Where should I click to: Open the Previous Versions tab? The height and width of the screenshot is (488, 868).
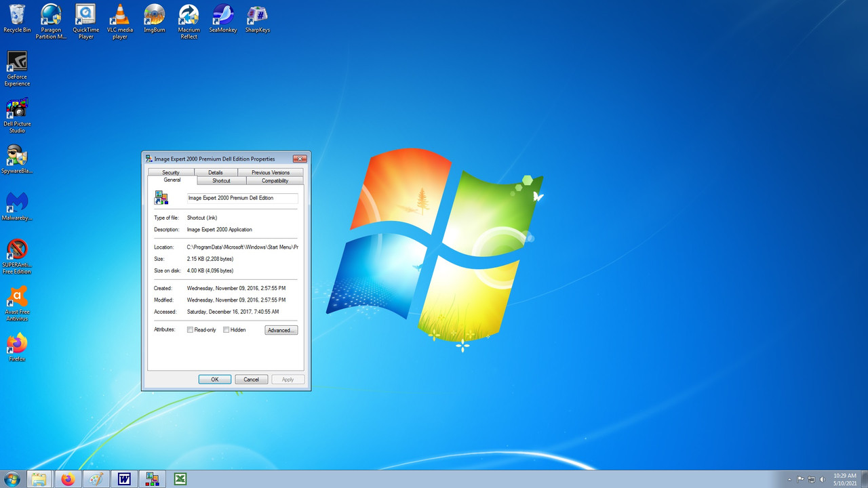[x=271, y=172]
